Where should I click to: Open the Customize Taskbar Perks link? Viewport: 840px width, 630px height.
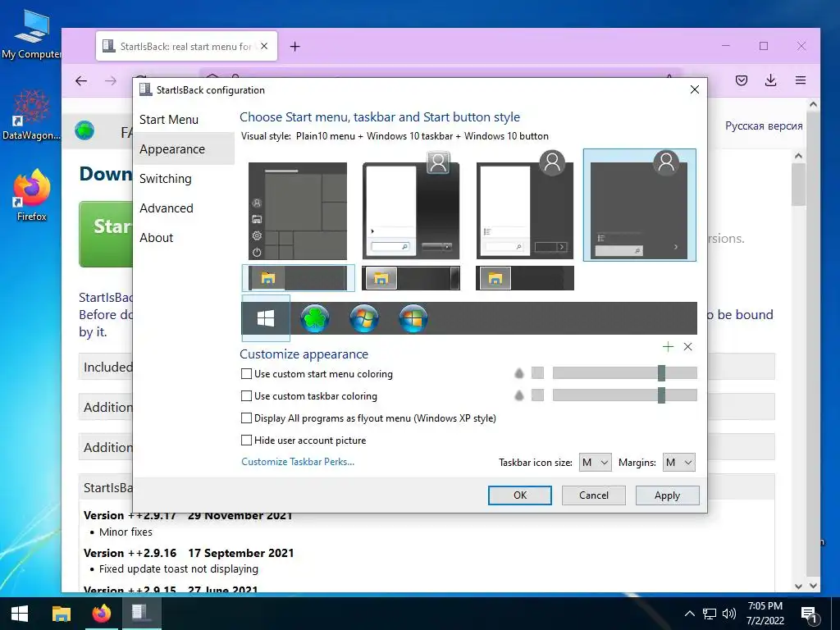(x=298, y=462)
